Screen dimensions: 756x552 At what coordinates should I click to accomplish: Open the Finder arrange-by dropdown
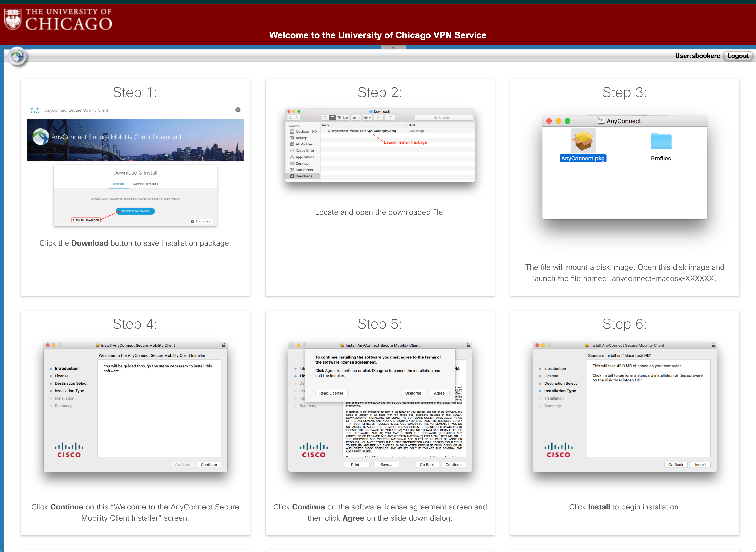tap(356, 118)
